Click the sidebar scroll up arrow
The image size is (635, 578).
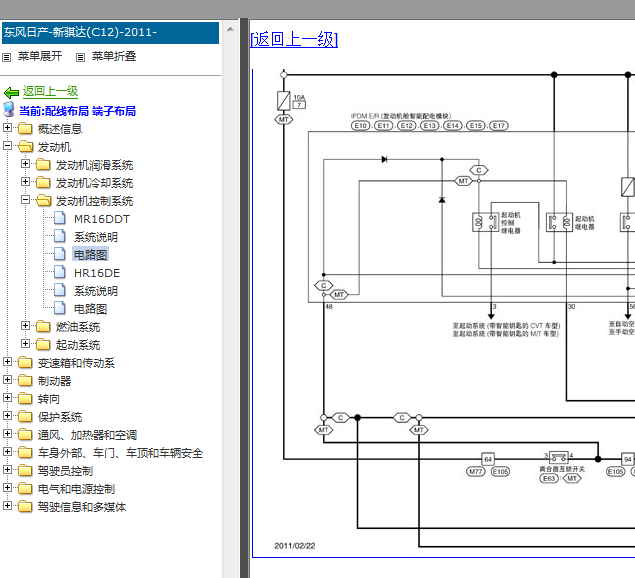coord(230,29)
